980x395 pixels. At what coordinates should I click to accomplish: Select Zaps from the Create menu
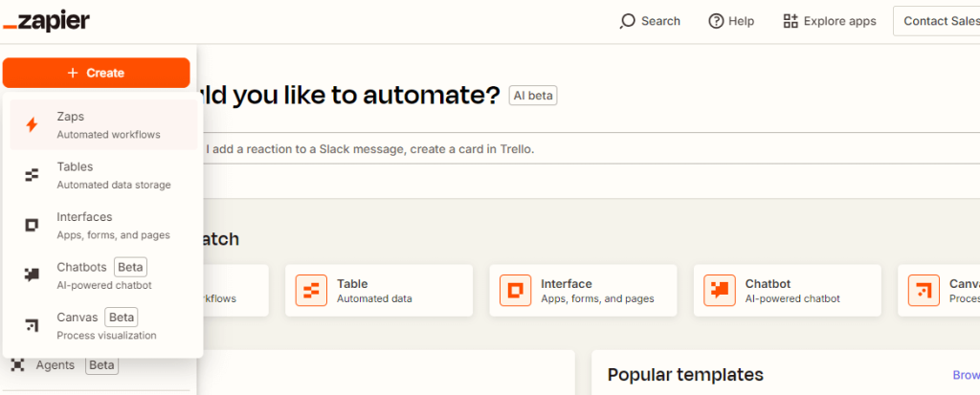(103, 125)
